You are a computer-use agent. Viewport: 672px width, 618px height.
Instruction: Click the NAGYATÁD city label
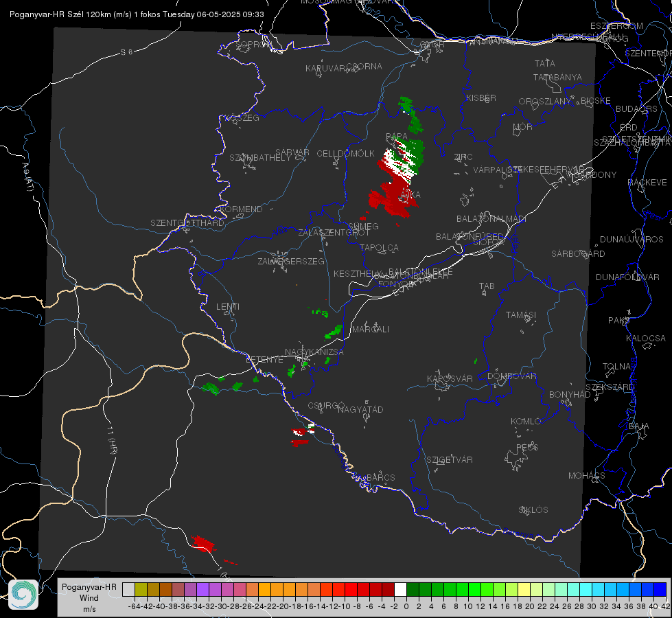tap(360, 409)
